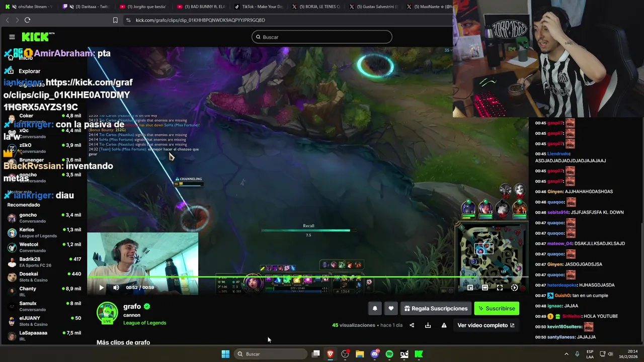Show hidden system tray icons
This screenshot has height=362, width=644.
[566, 354]
